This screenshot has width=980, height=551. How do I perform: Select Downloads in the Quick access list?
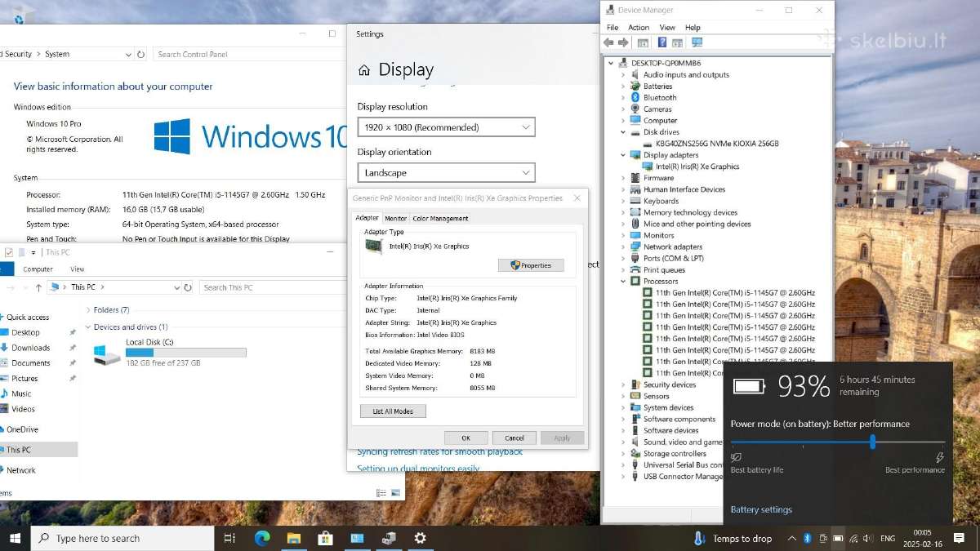point(31,348)
